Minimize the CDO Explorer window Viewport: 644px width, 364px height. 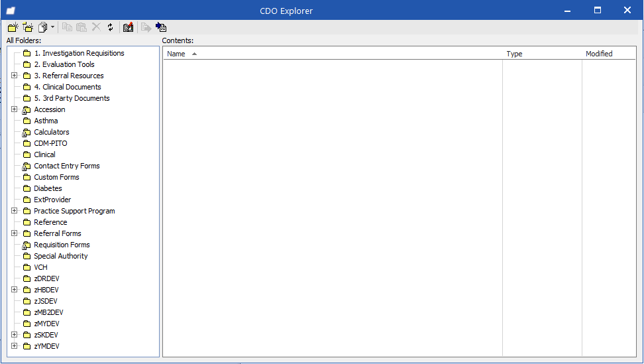568,11
